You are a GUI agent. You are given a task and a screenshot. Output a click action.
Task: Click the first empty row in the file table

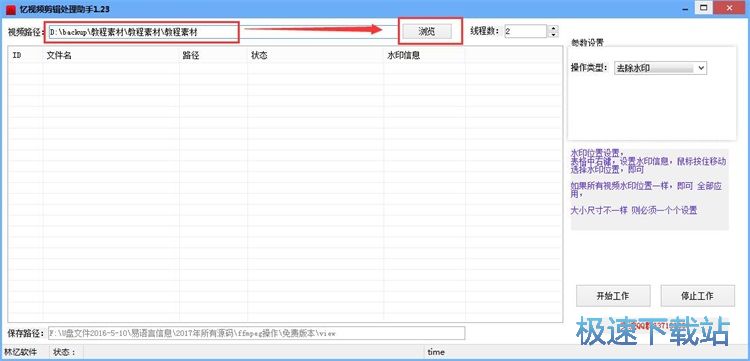tap(285, 68)
